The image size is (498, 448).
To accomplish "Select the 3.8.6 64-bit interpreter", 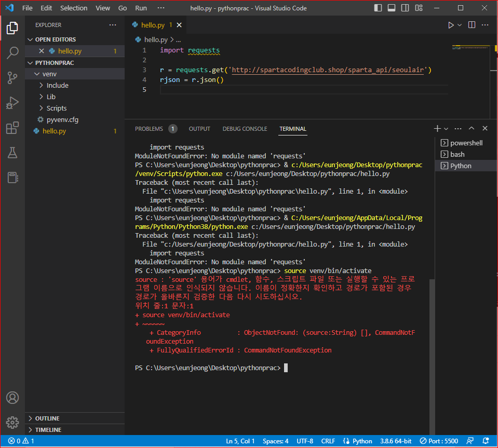I will (x=396, y=441).
